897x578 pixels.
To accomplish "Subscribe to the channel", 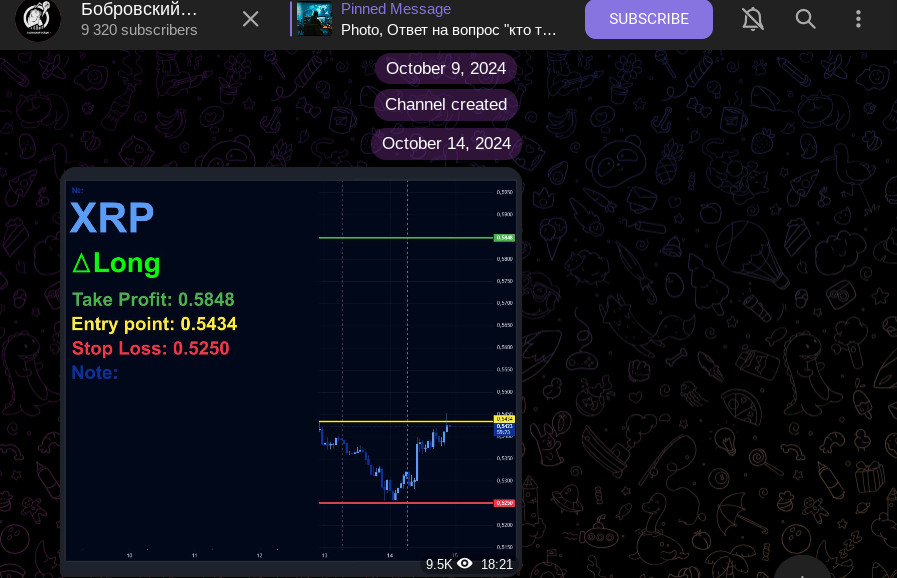I will point(649,19).
